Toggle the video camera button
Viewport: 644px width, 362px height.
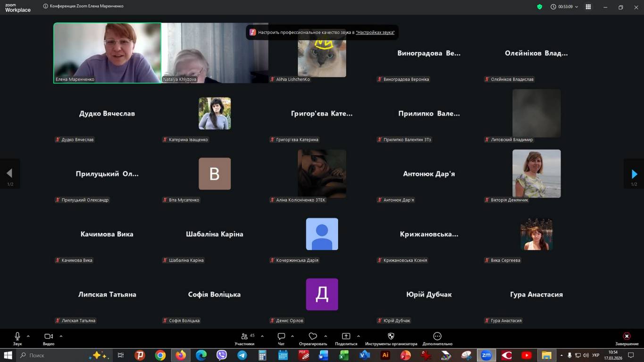[x=48, y=337]
